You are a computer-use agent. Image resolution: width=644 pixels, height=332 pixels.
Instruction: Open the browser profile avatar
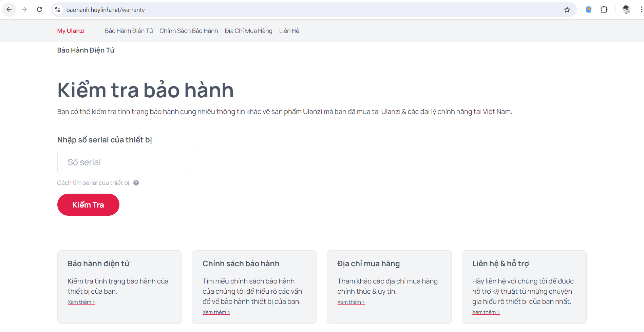[626, 10]
